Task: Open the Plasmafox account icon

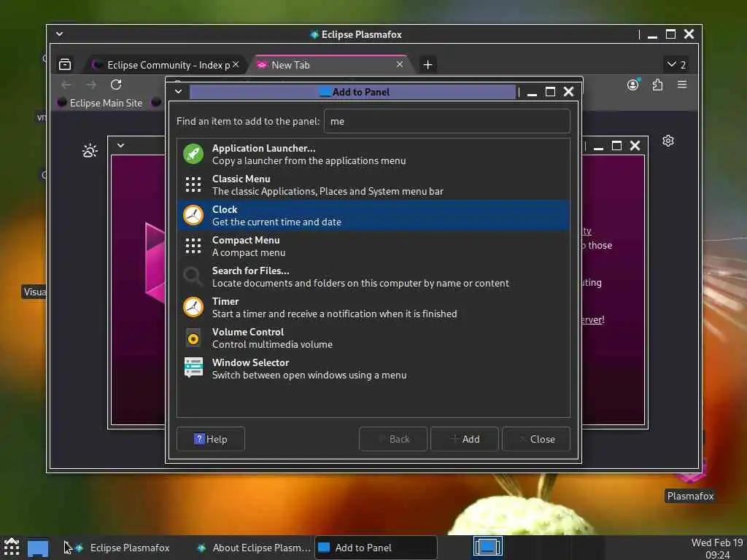Action: pyautogui.click(x=632, y=85)
